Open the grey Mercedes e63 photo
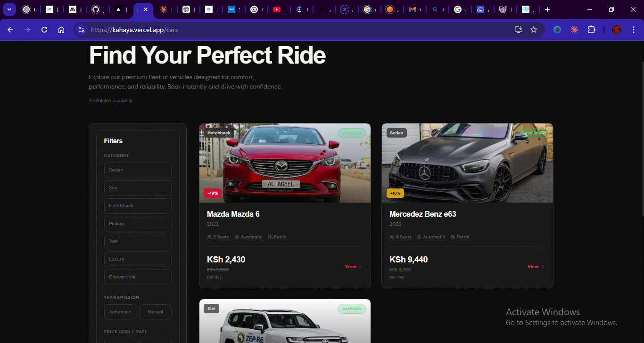 tap(467, 163)
